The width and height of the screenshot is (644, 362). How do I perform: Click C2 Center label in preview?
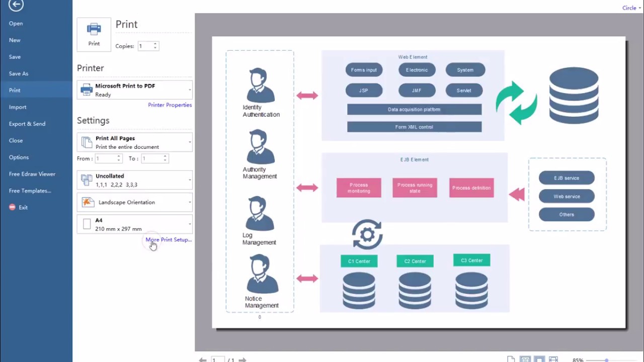click(415, 261)
